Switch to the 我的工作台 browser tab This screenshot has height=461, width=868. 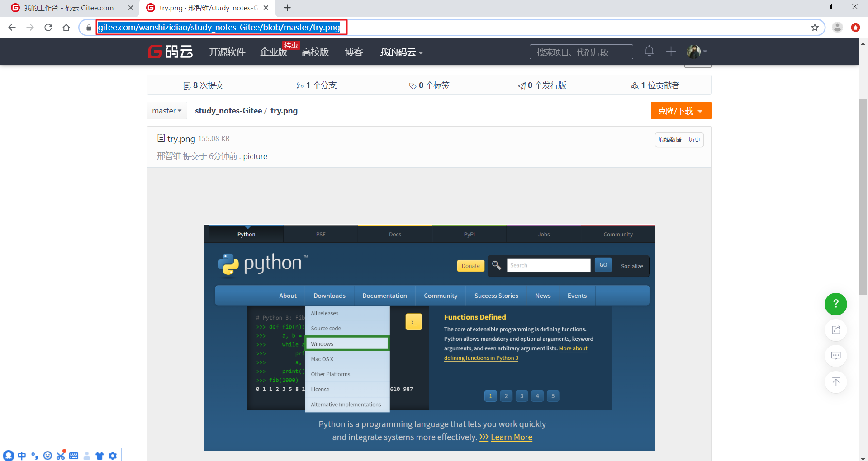[x=69, y=8]
